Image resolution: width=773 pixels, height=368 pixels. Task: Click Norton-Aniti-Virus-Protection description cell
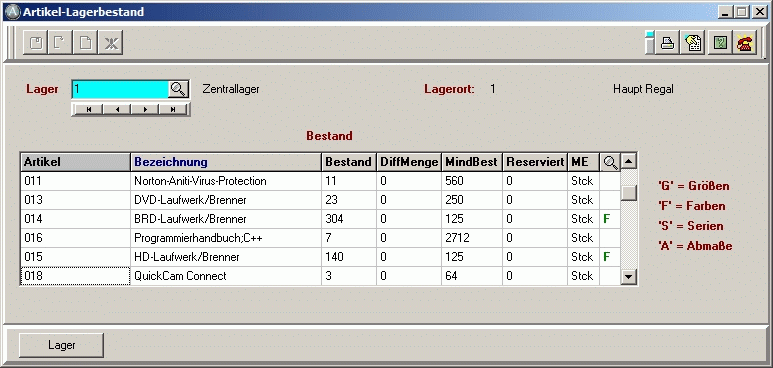point(226,181)
